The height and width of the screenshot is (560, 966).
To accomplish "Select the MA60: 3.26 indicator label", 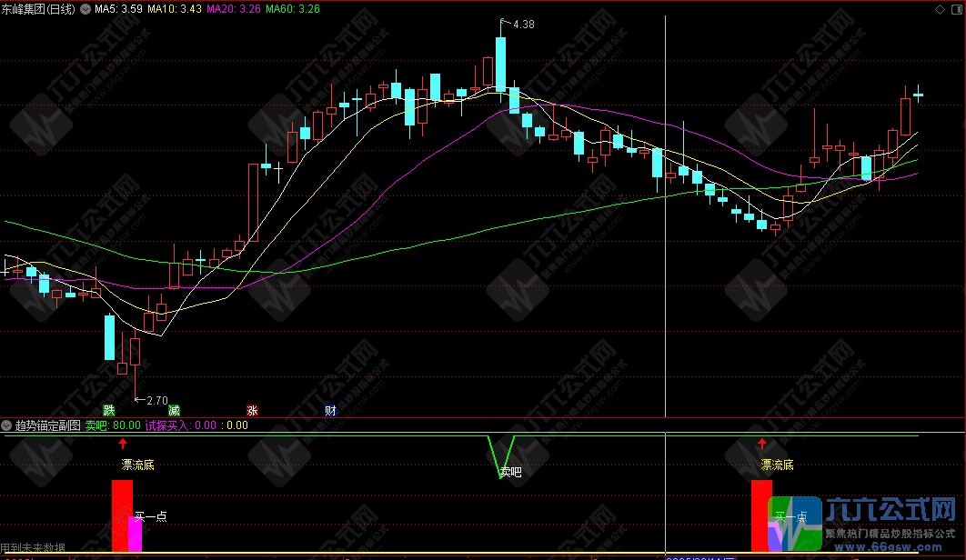I will [293, 9].
